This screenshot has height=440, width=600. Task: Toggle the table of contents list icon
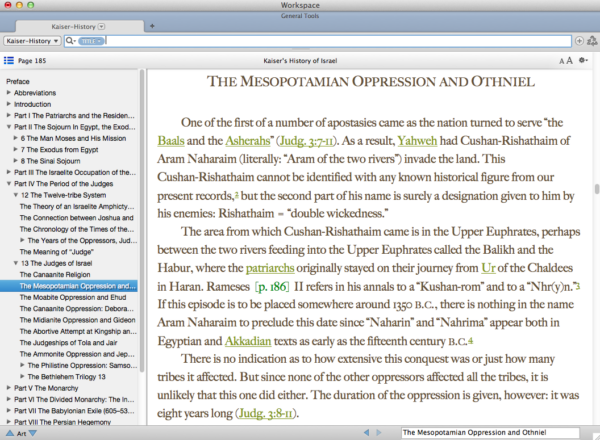click(9, 60)
